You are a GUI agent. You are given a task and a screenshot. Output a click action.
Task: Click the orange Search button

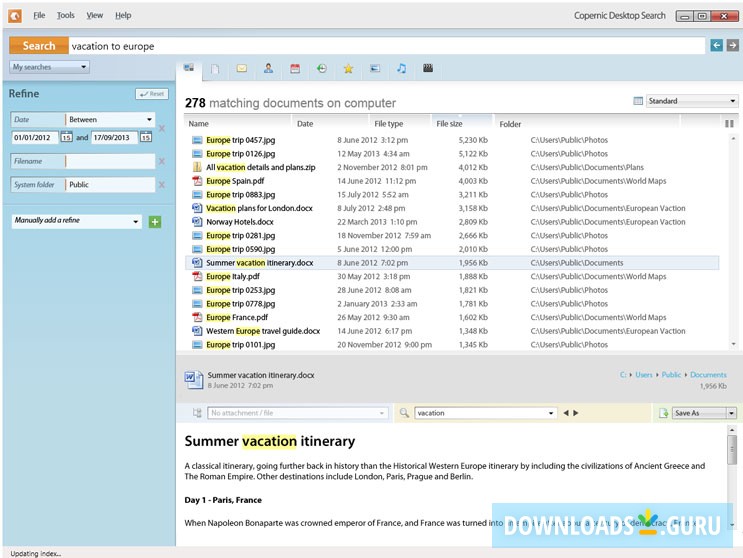pyautogui.click(x=39, y=46)
